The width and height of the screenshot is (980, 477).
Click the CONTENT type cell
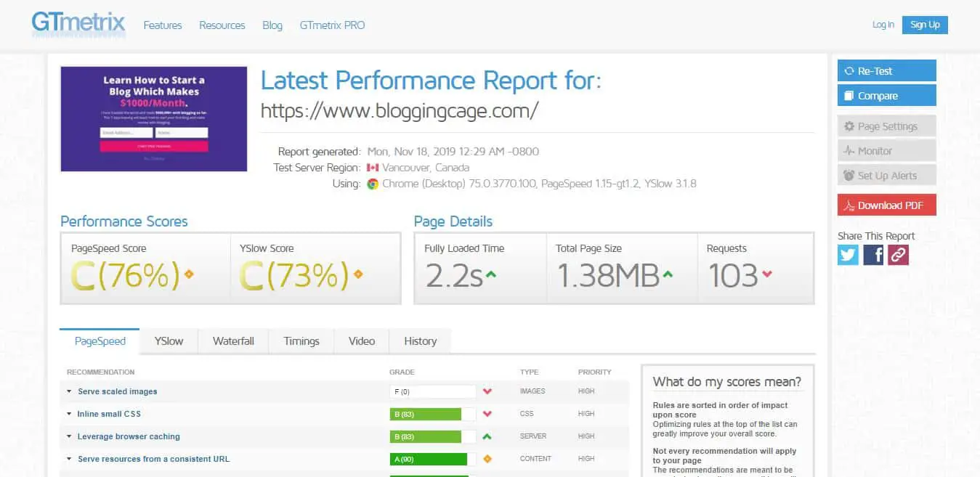coord(535,459)
